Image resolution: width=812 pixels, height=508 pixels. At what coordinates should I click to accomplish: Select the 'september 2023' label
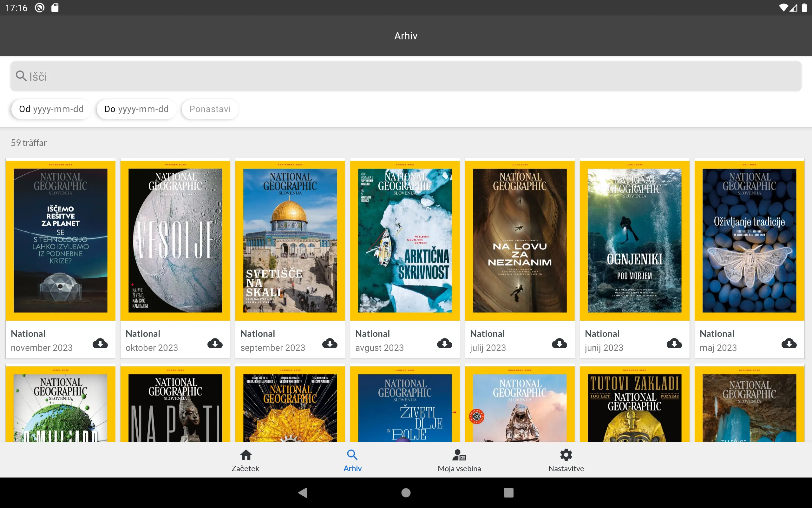coord(273,348)
